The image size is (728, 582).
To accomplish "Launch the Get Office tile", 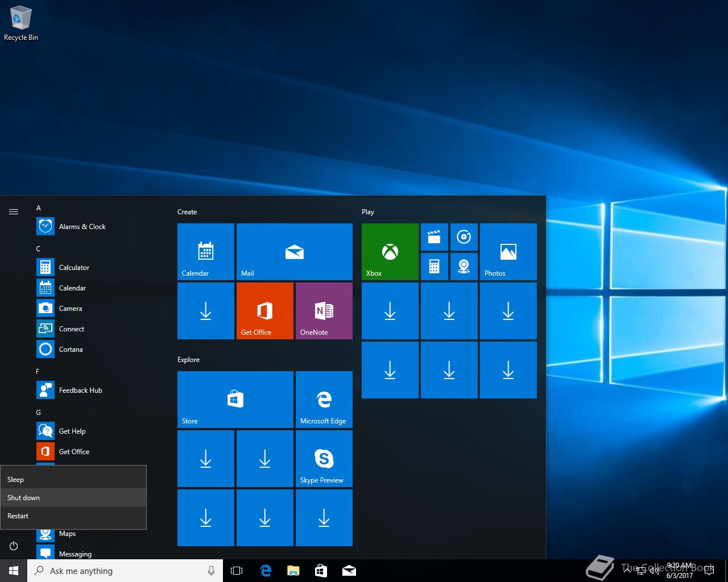I will point(265,311).
